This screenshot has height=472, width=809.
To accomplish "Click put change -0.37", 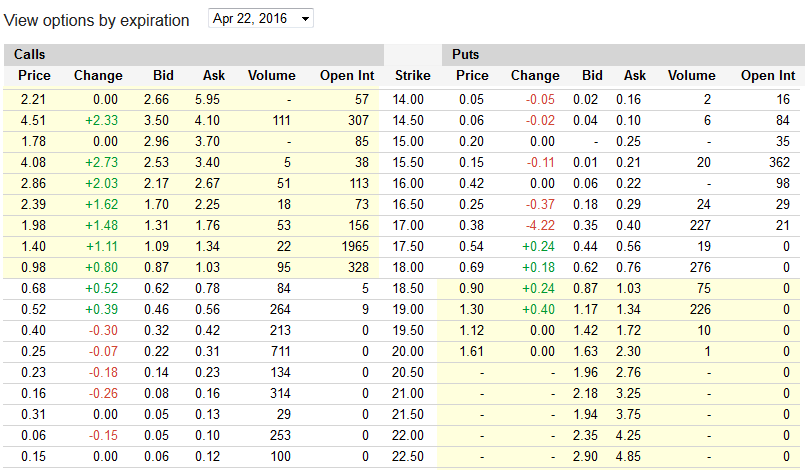I will point(540,205).
